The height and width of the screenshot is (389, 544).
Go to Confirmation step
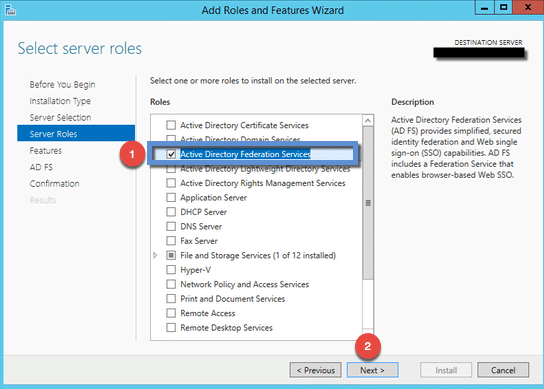(54, 184)
